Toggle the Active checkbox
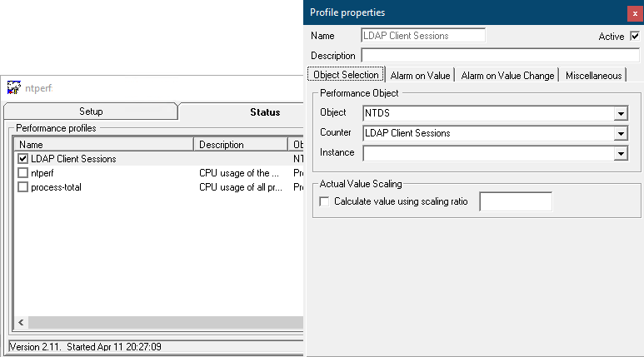 pyautogui.click(x=635, y=37)
